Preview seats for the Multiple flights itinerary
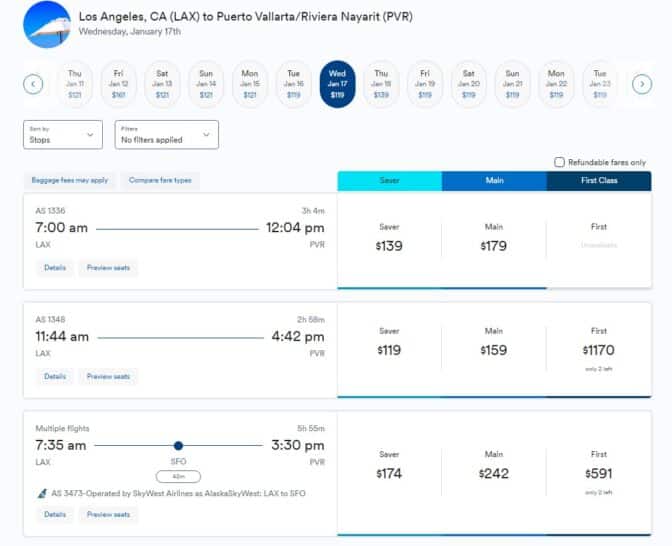 point(108,514)
